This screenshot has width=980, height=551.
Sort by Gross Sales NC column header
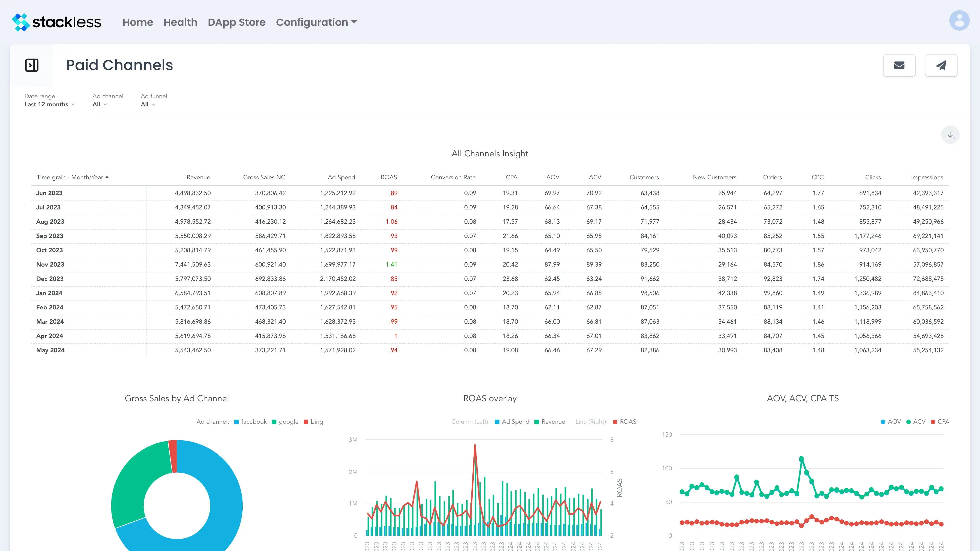[x=264, y=177]
